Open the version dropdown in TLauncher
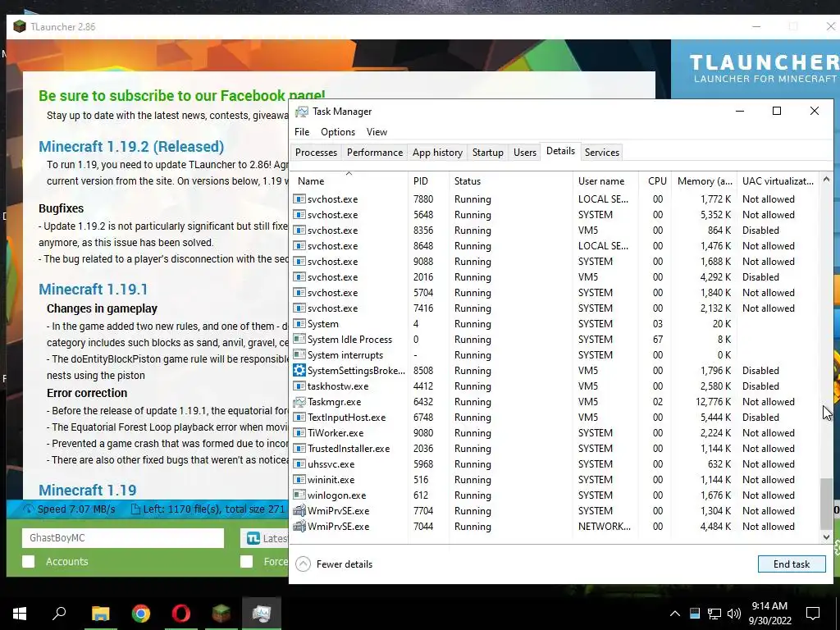Image resolution: width=840 pixels, height=630 pixels. pos(266,538)
